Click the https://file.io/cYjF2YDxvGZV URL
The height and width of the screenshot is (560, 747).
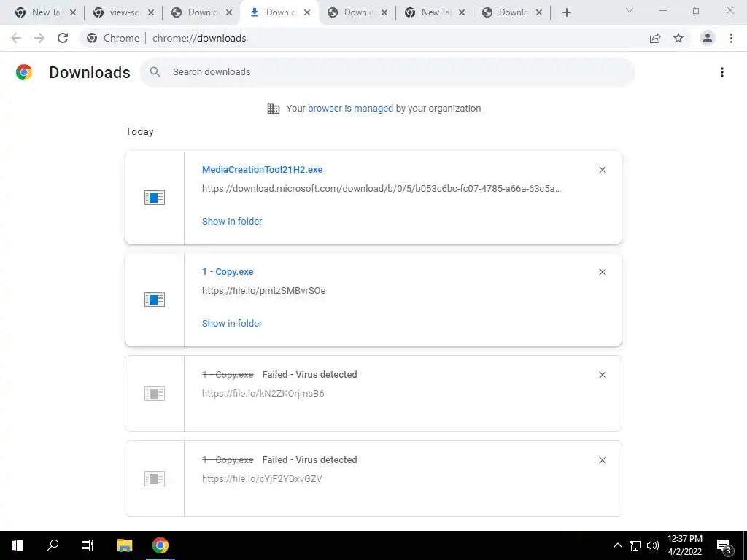pos(262,478)
